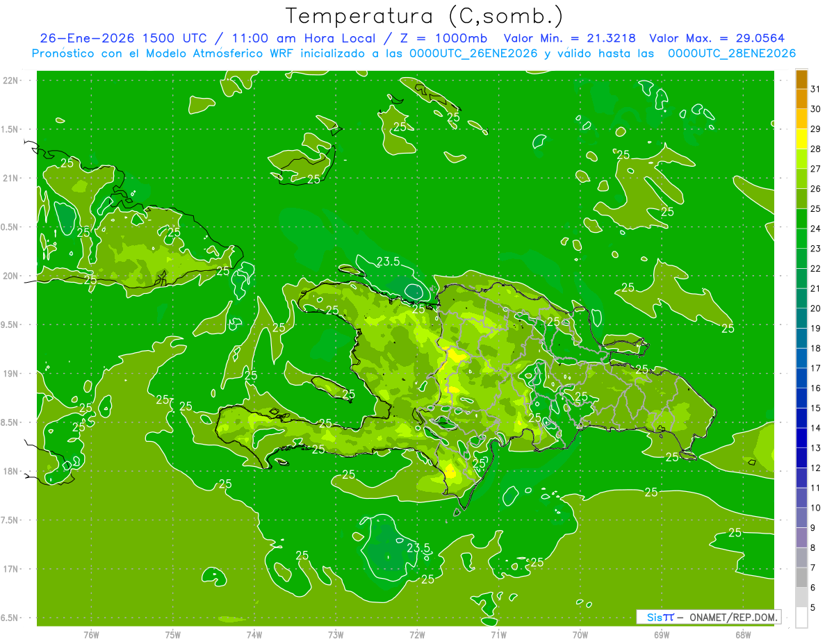Click the '23.5' contour label near 17N
This screenshot has width=834, height=644.
click(418, 547)
